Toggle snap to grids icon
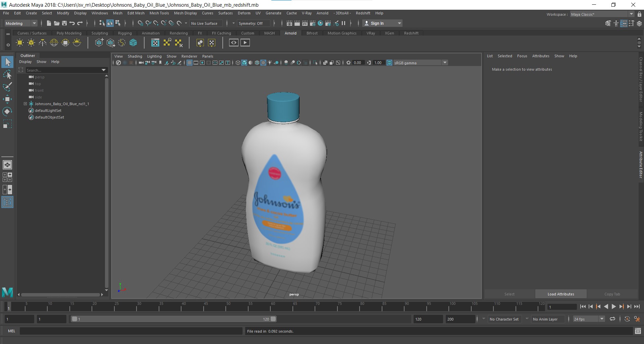The height and width of the screenshot is (344, 644). tap(140, 23)
